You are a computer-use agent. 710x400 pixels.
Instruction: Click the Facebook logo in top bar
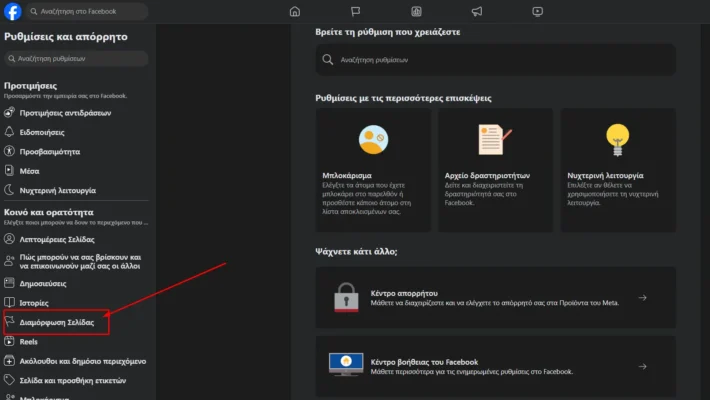click(x=13, y=12)
